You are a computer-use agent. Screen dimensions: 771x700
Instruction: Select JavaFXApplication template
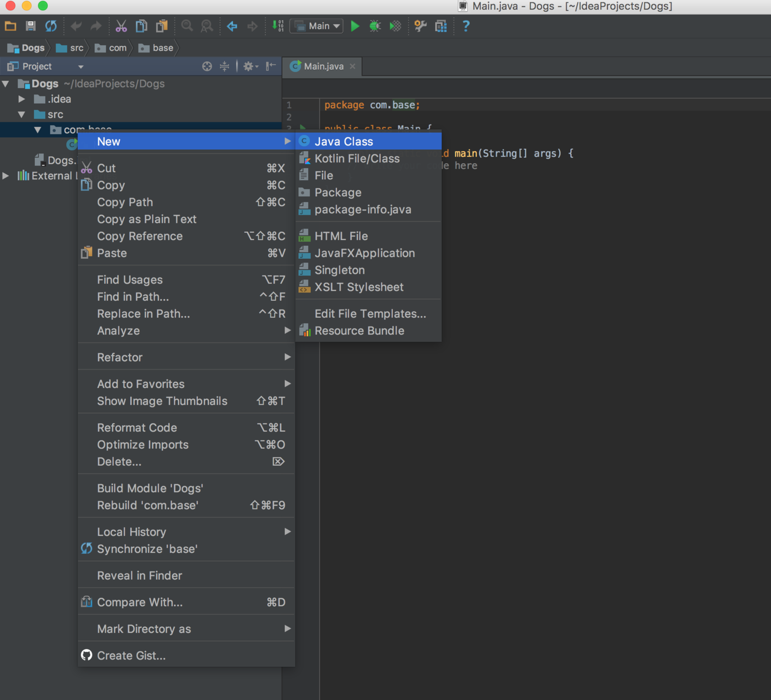click(x=368, y=253)
